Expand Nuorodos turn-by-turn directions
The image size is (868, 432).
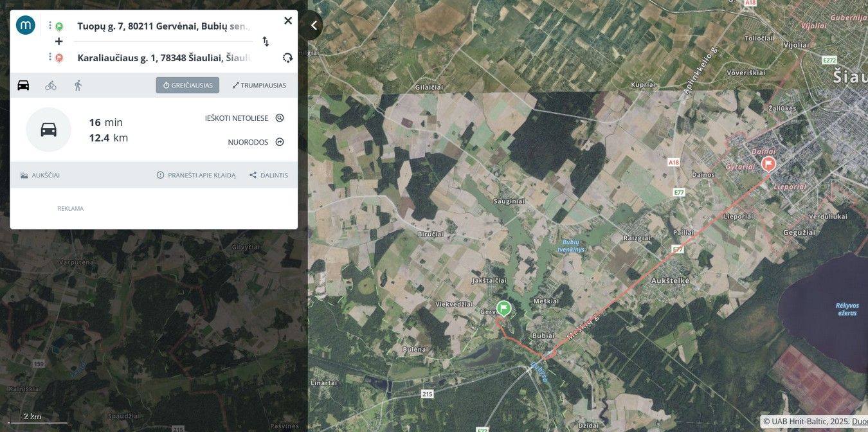point(255,142)
